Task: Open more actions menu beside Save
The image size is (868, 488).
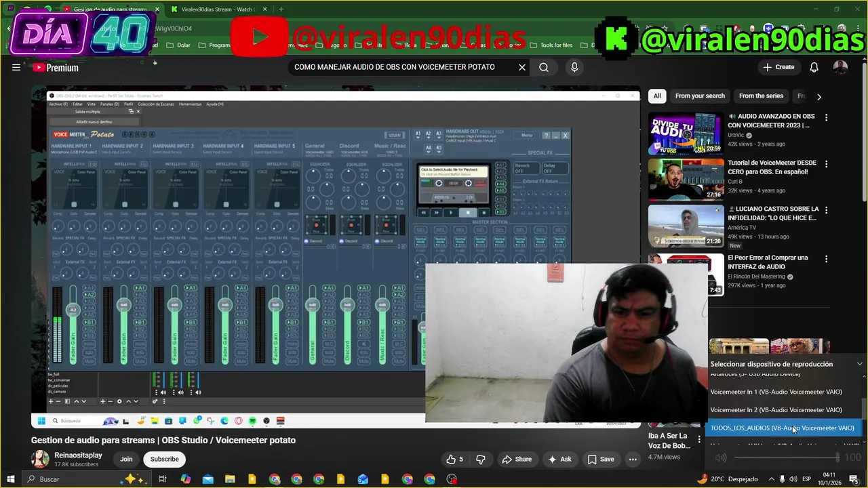Action: (x=632, y=459)
